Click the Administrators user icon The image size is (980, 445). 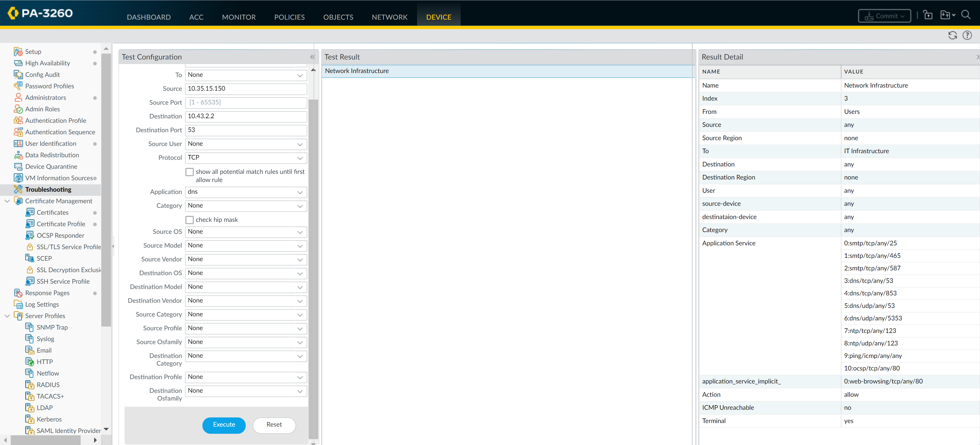point(18,98)
